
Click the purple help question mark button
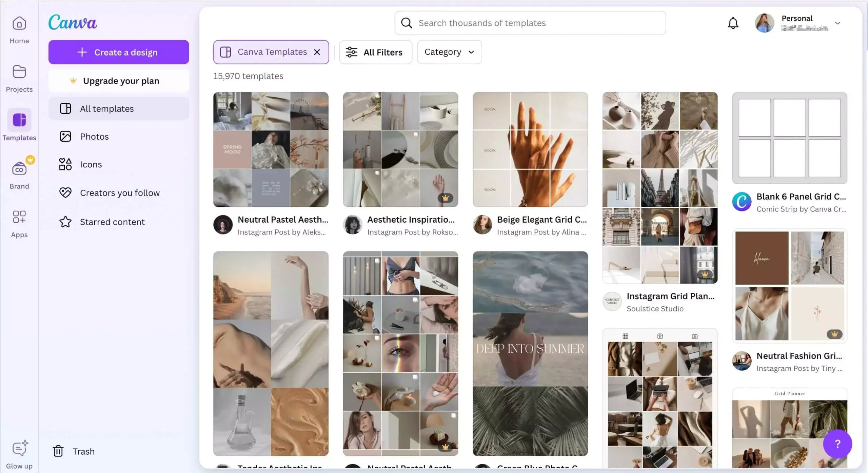(x=837, y=444)
